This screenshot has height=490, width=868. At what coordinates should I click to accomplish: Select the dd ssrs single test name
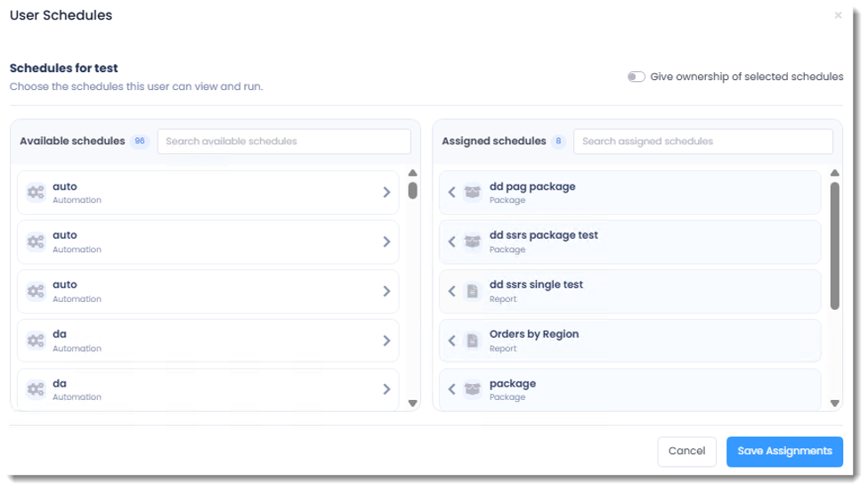click(x=536, y=284)
